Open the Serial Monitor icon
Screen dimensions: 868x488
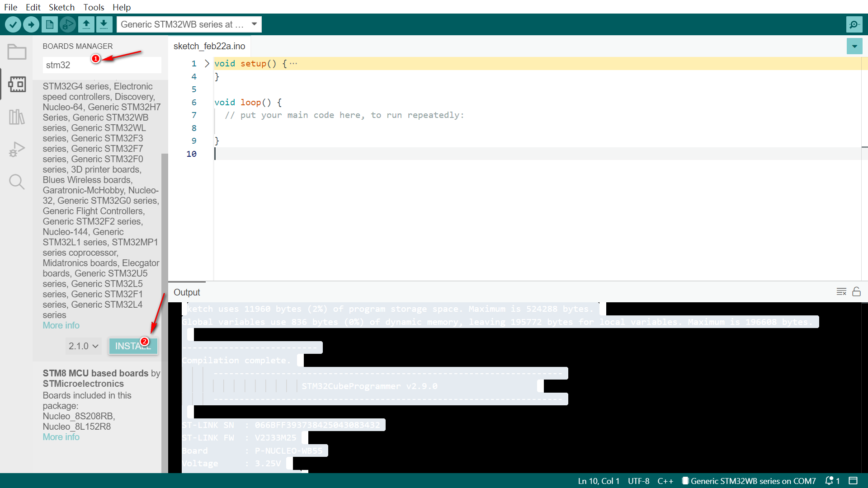pos(854,24)
